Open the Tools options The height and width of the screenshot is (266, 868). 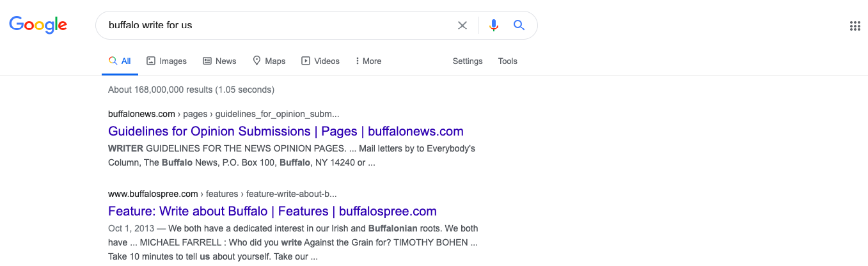click(x=508, y=61)
